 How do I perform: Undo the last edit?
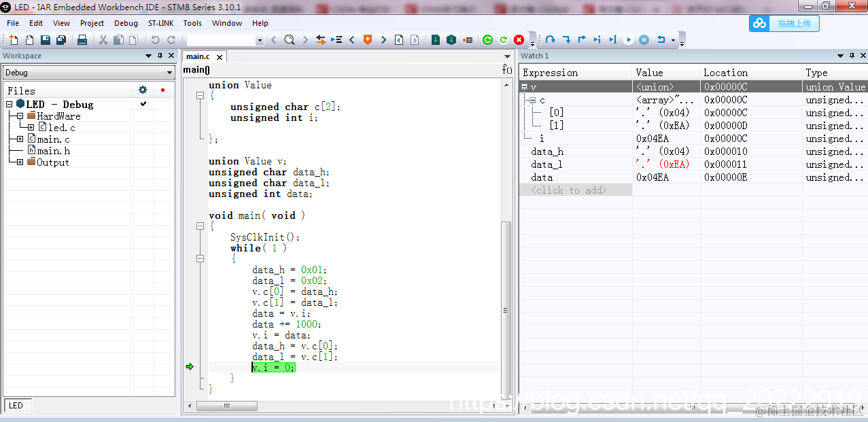point(155,40)
